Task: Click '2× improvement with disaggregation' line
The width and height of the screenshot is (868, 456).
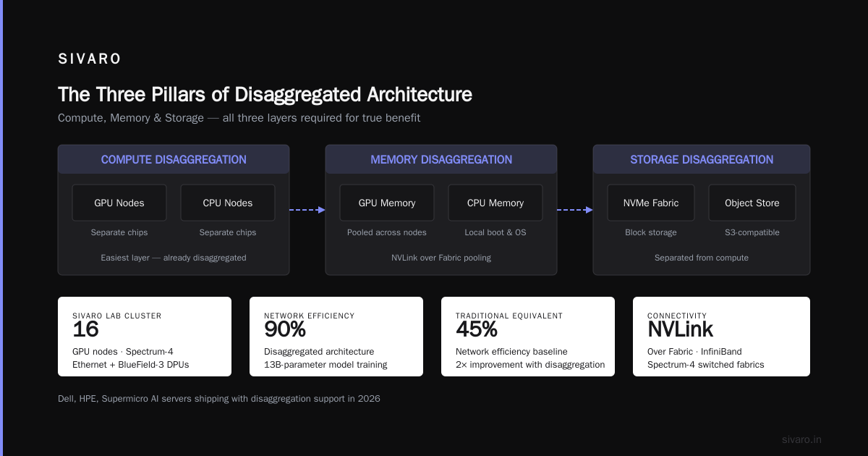Action: 530,365
